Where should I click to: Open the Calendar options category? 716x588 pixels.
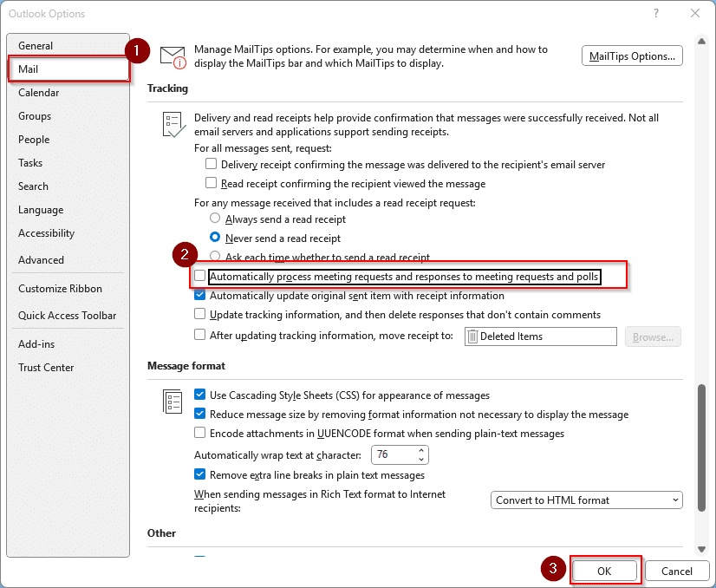(68, 92)
